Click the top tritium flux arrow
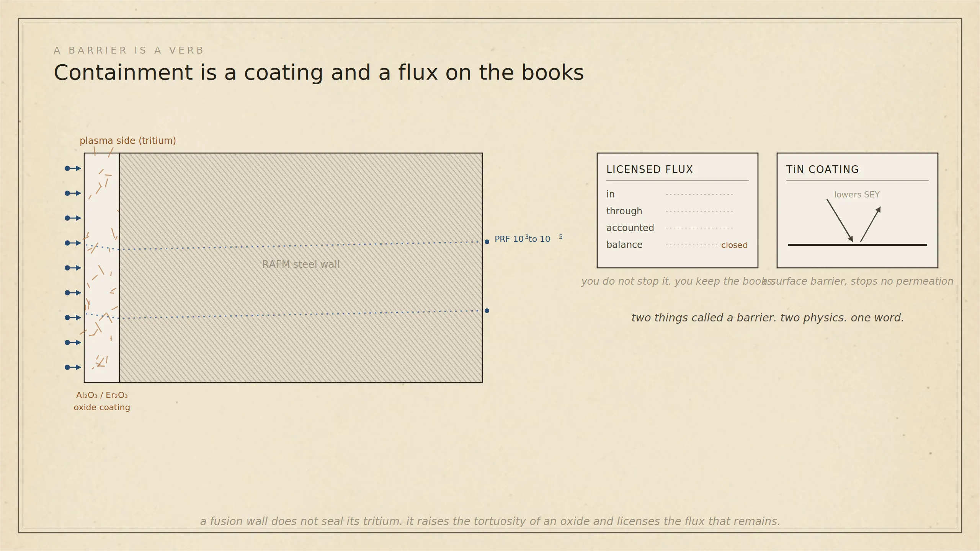Screen dimensions: 980x551 coord(73,168)
